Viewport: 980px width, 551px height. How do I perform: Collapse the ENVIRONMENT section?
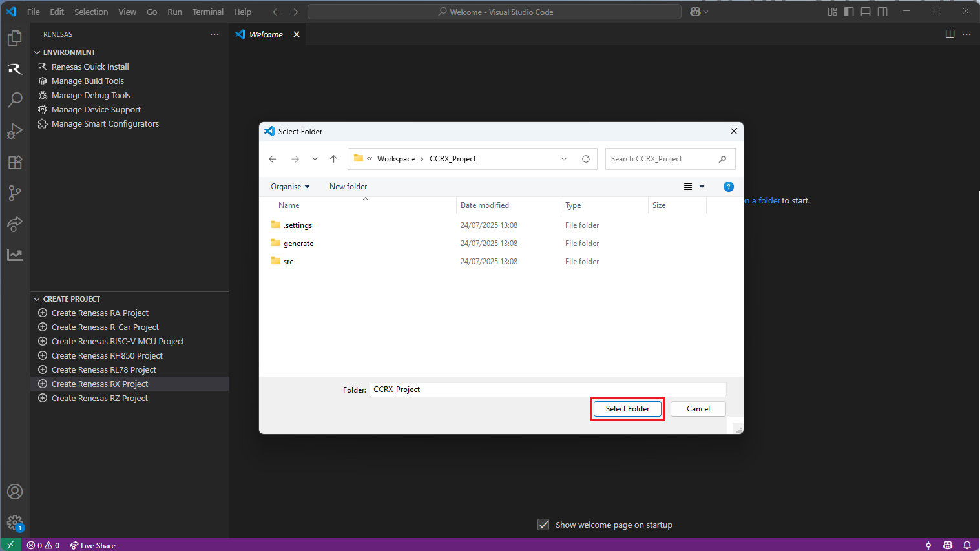(x=37, y=52)
